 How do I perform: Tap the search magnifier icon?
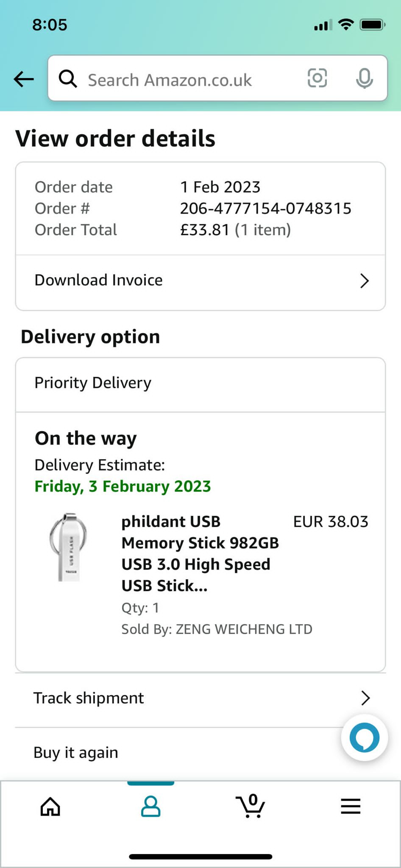pyautogui.click(x=68, y=79)
